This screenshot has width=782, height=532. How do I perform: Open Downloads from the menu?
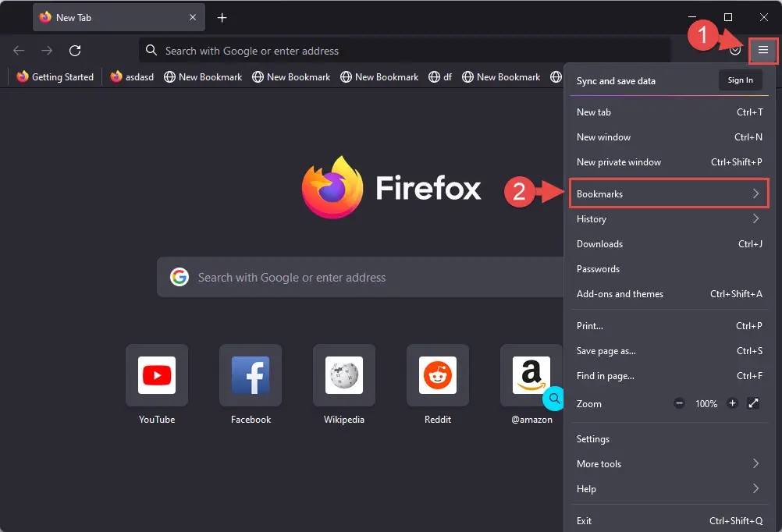pos(670,244)
